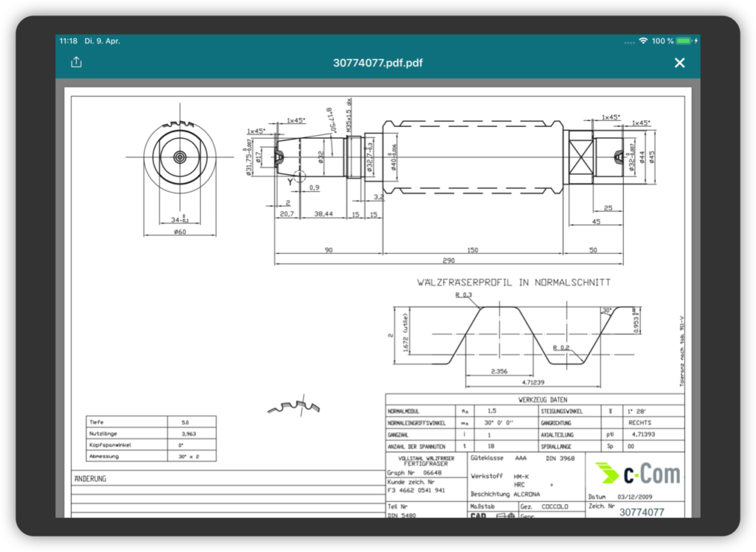Select the Tiefe row in the small table
756x552 pixels.
(x=151, y=422)
